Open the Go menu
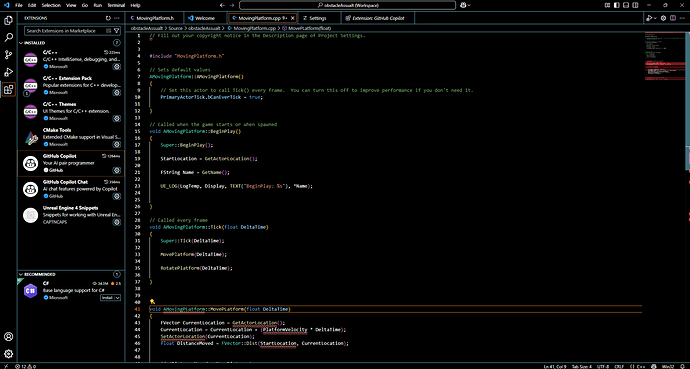 (x=85, y=5)
